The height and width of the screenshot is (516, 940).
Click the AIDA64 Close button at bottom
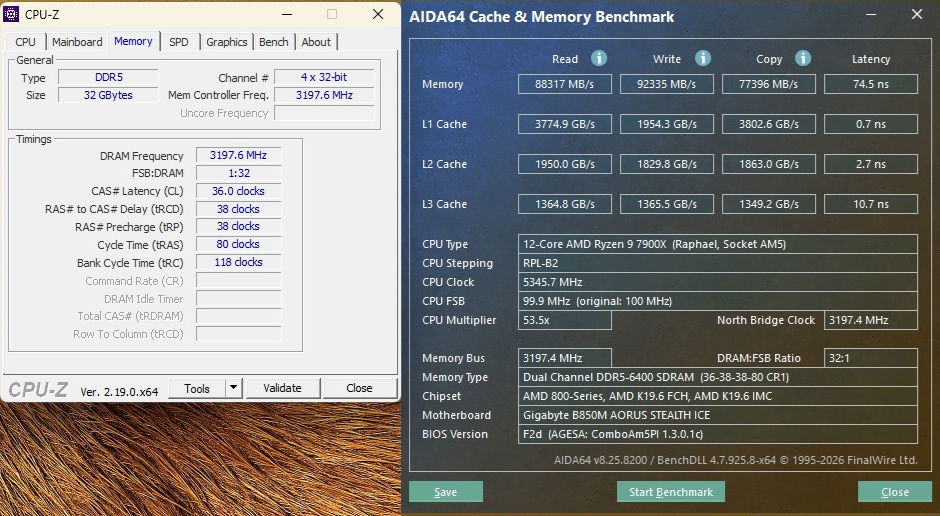tap(894, 492)
